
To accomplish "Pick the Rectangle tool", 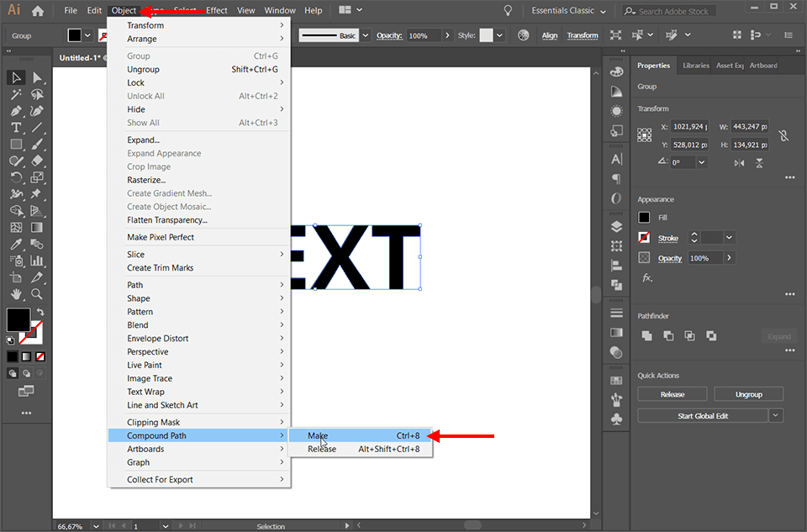I will (15, 142).
